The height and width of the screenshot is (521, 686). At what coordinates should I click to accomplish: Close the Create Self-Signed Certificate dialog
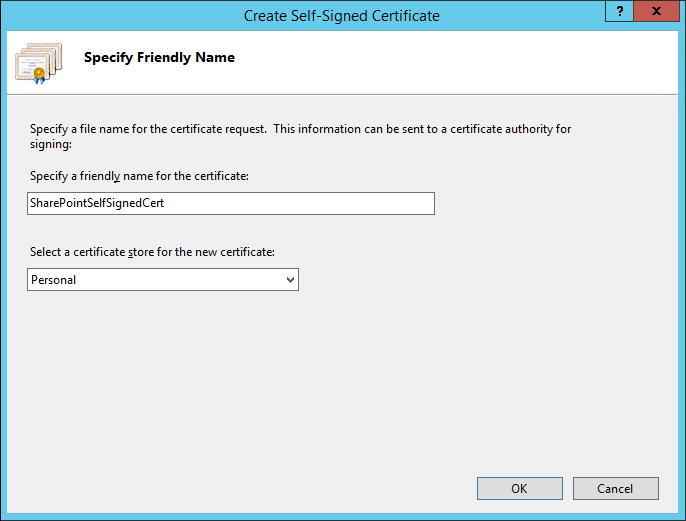click(x=656, y=11)
